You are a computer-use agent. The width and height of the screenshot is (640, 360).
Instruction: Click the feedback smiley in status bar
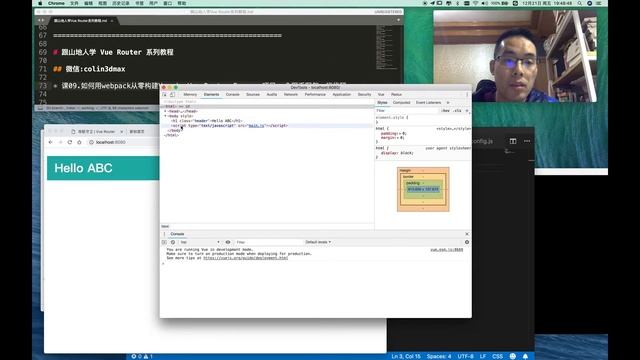(513, 356)
